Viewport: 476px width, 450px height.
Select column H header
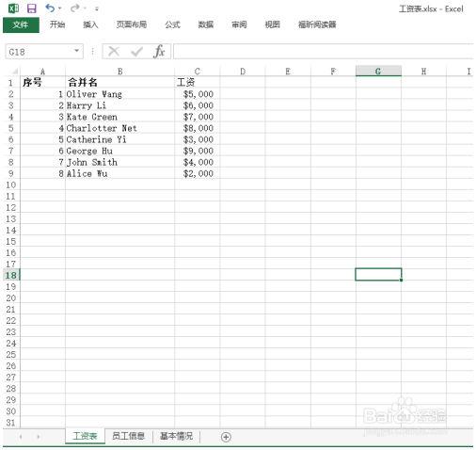pyautogui.click(x=423, y=72)
